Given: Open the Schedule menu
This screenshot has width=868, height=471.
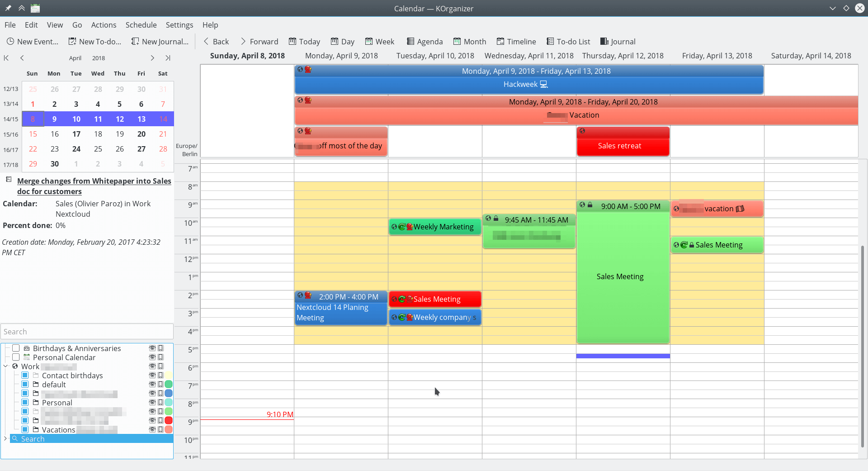Looking at the screenshot, I should pos(141,25).
